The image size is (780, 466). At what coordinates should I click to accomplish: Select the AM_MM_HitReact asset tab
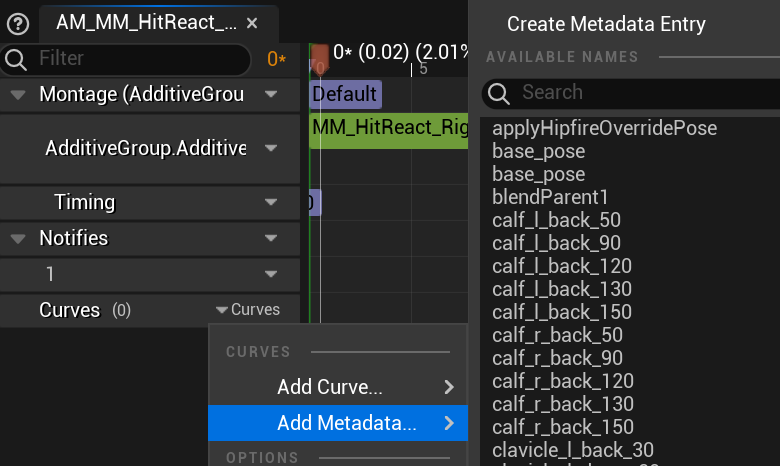click(x=146, y=22)
